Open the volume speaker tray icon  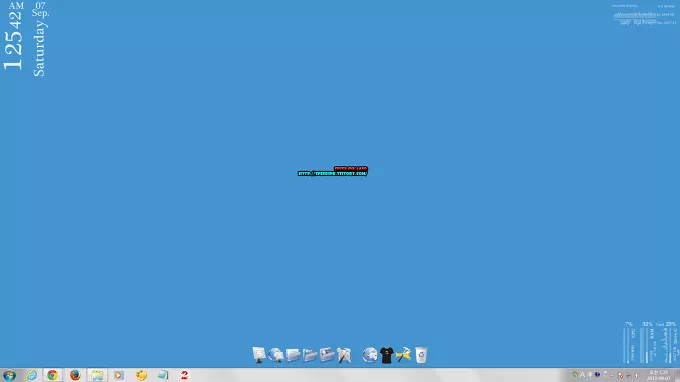click(637, 375)
